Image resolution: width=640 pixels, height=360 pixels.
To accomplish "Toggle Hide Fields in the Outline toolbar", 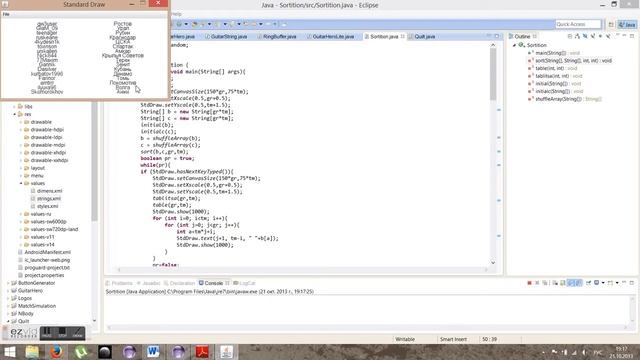I will [x=585, y=36].
